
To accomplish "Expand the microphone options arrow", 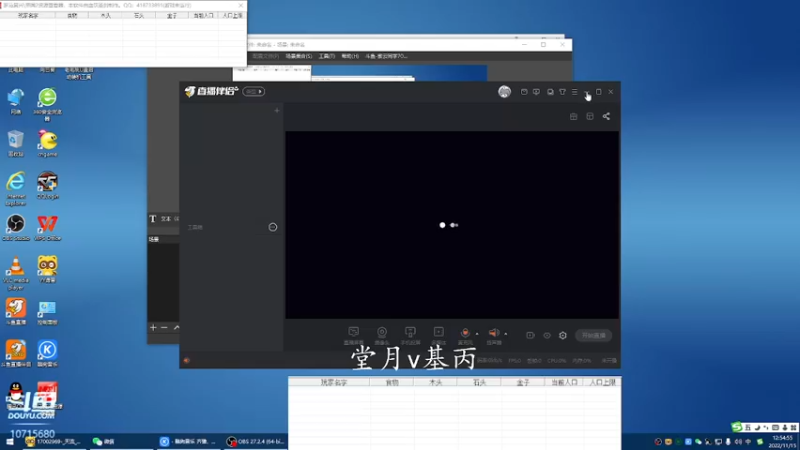I will pos(477,334).
